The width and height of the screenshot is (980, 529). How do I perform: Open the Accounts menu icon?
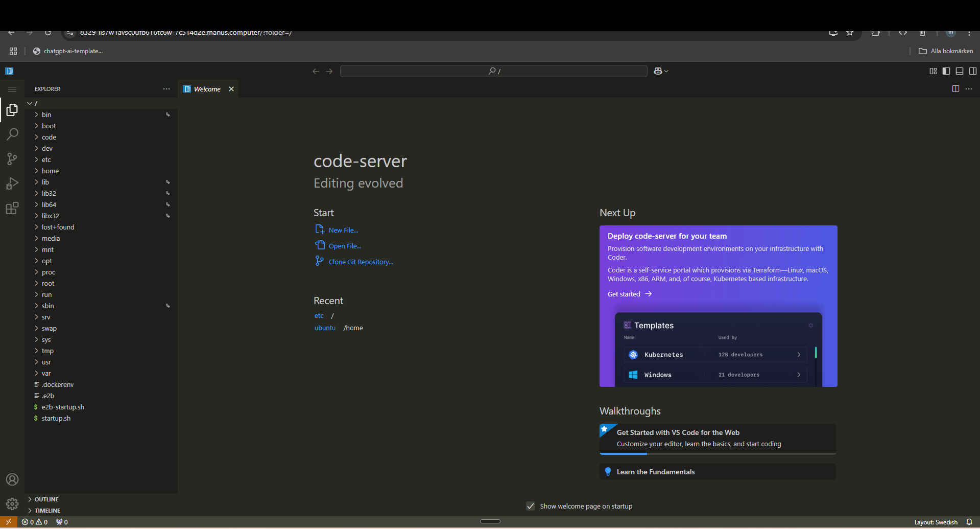coord(12,479)
